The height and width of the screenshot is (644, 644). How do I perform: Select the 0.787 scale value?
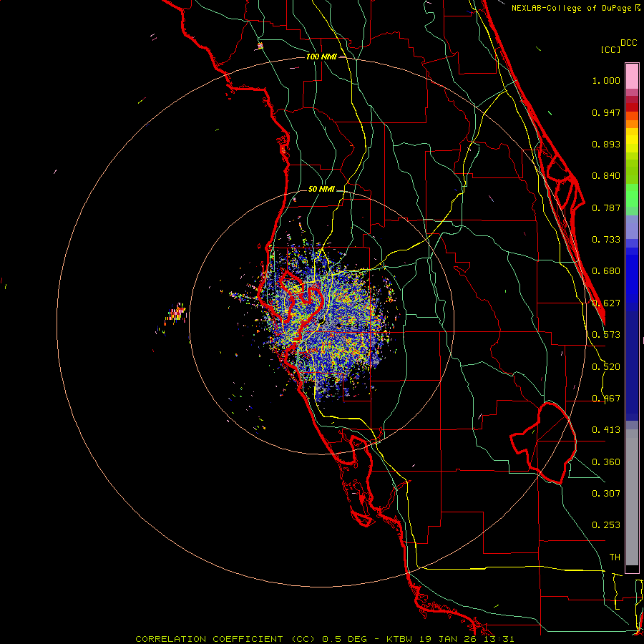[606, 208]
